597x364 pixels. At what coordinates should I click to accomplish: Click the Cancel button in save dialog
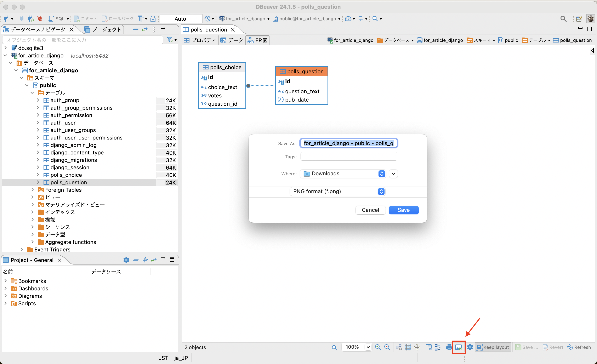(x=370, y=210)
